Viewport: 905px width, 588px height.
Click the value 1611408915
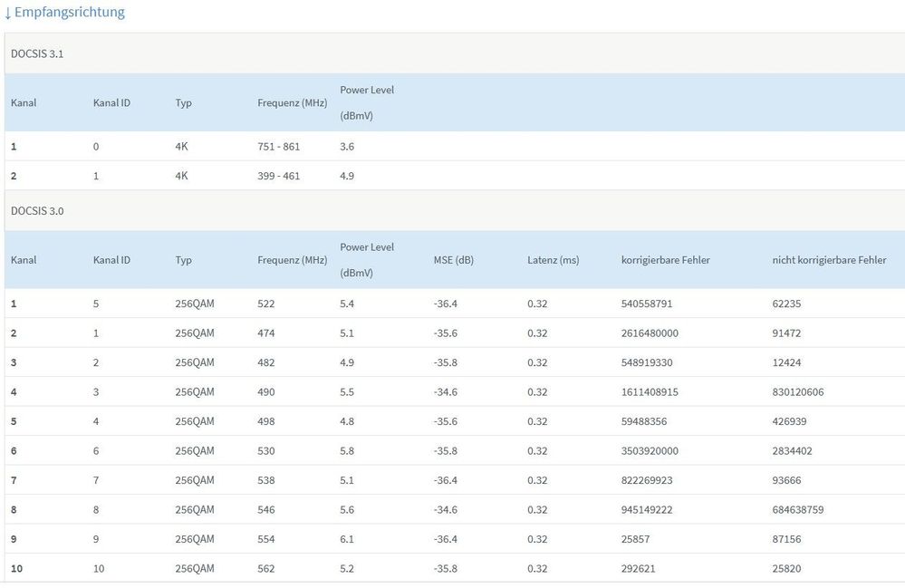click(650, 391)
